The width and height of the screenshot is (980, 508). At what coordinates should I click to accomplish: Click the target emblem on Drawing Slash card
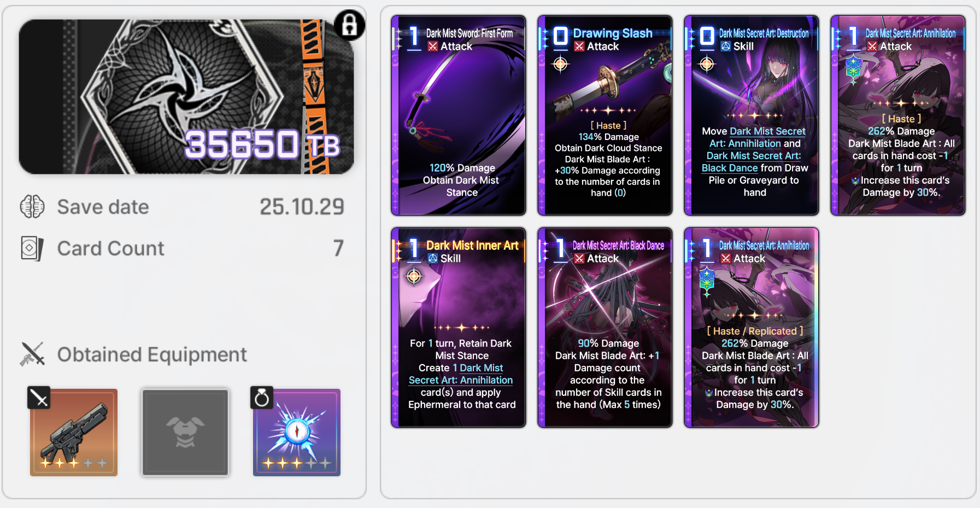560,65
